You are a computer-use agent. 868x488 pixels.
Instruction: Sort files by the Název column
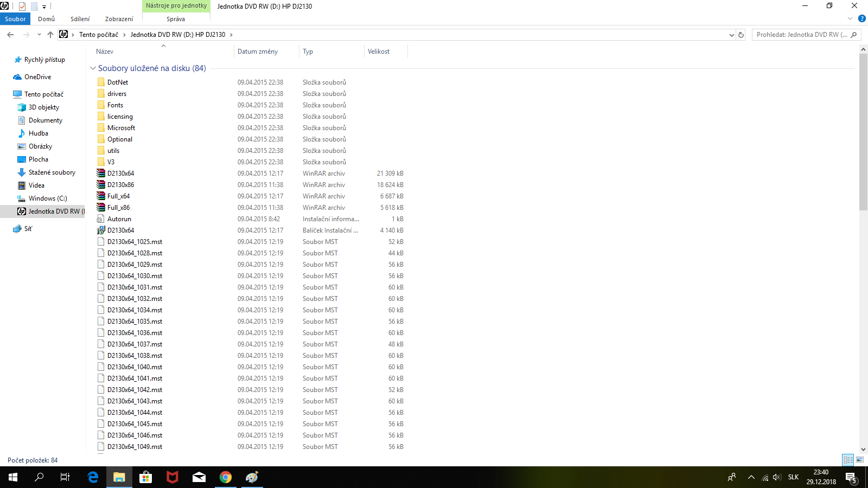[162, 52]
